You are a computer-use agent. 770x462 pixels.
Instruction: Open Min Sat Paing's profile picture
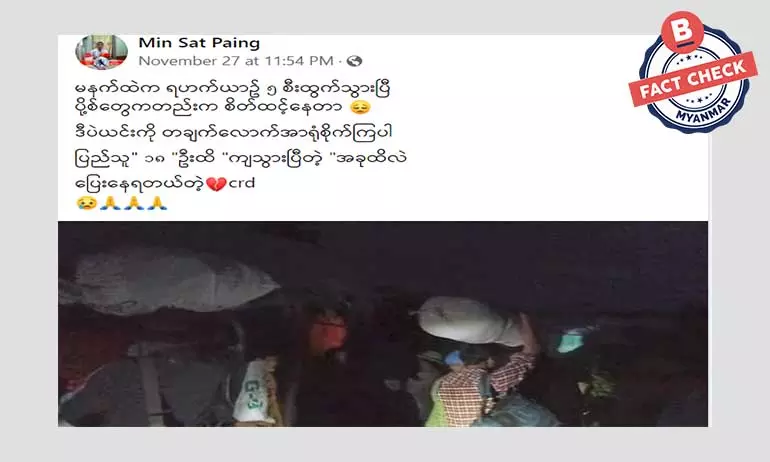(x=102, y=52)
